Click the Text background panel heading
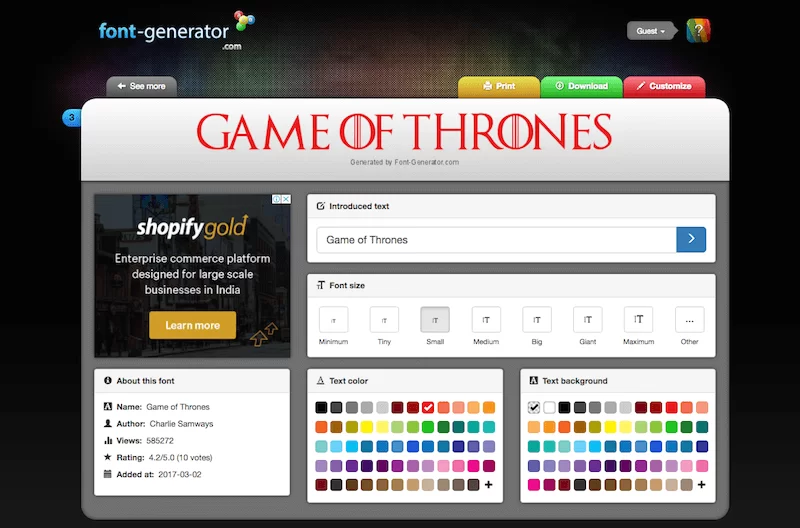The height and width of the screenshot is (528, 800). 574,381
